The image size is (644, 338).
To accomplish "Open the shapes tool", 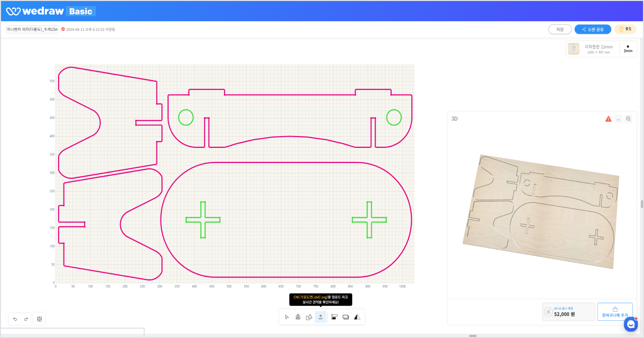I will (309, 317).
